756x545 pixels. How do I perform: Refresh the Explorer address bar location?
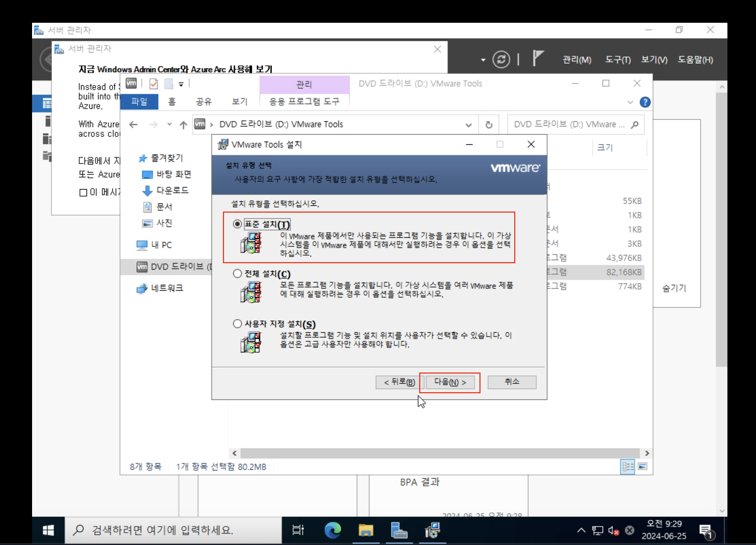click(x=489, y=125)
